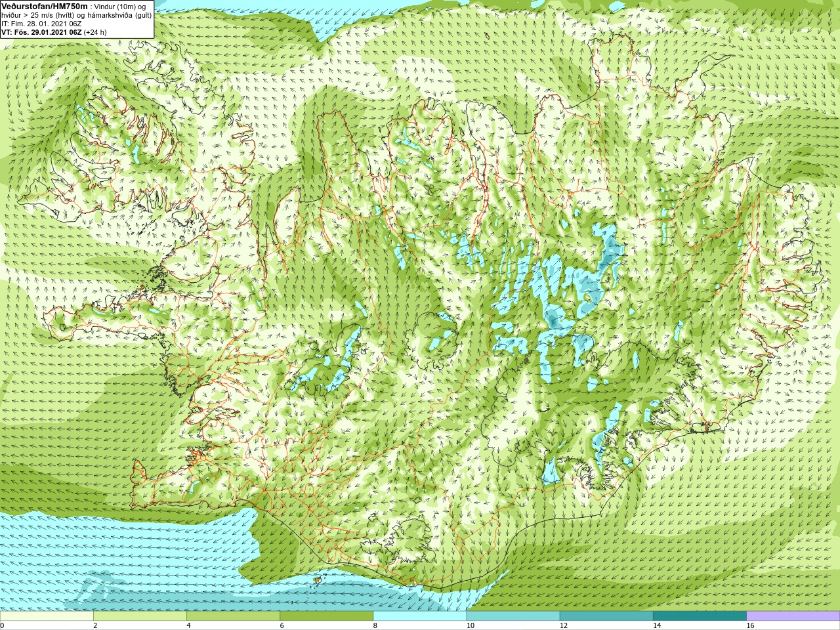Click the 14–16 m/s dark teal legend swatch

pyautogui.click(x=700, y=616)
